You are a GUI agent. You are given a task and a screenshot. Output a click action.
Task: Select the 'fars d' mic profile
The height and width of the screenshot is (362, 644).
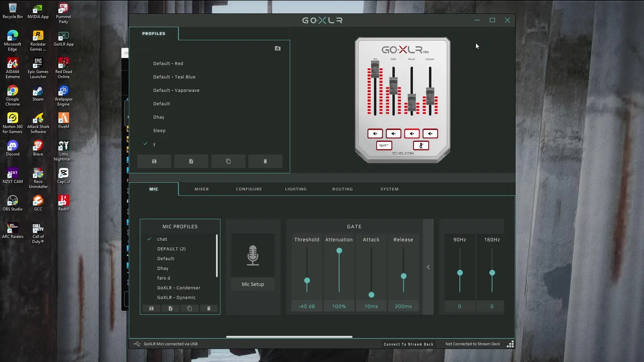coord(164,278)
